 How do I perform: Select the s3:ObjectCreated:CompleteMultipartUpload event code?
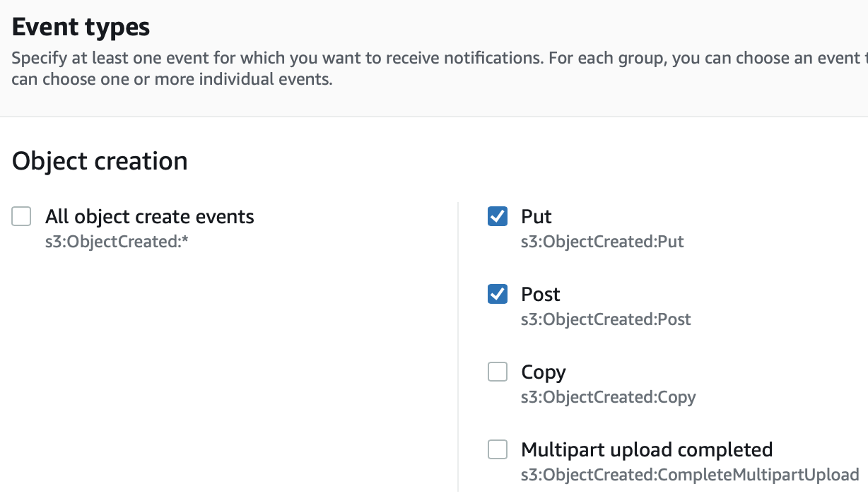689,474
